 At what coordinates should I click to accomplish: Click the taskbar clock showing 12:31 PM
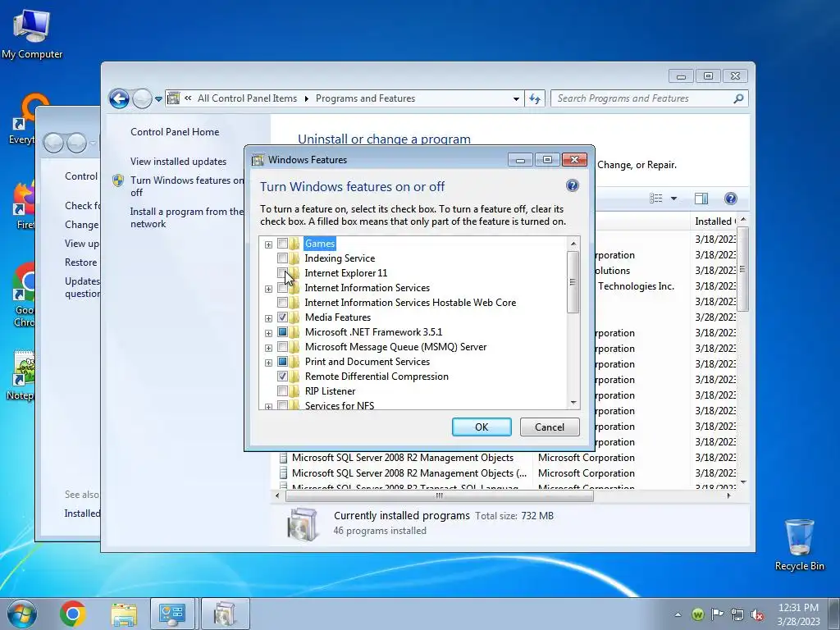click(798, 614)
